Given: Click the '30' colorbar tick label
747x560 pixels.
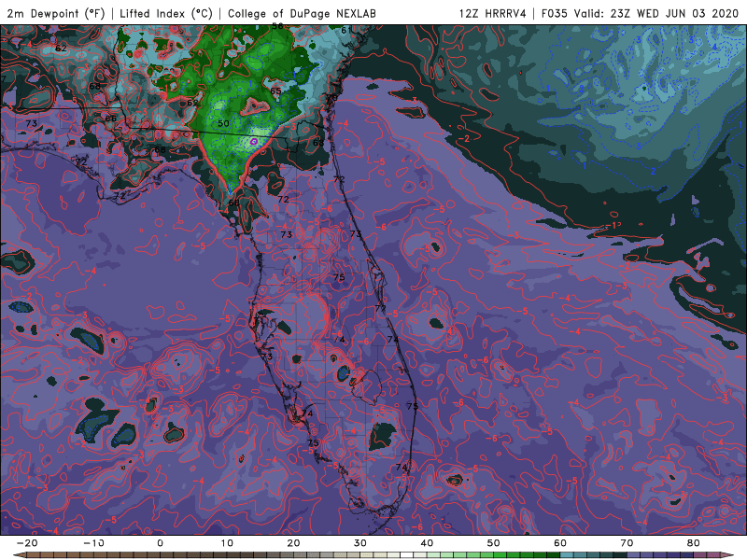Looking at the screenshot, I should (360, 543).
